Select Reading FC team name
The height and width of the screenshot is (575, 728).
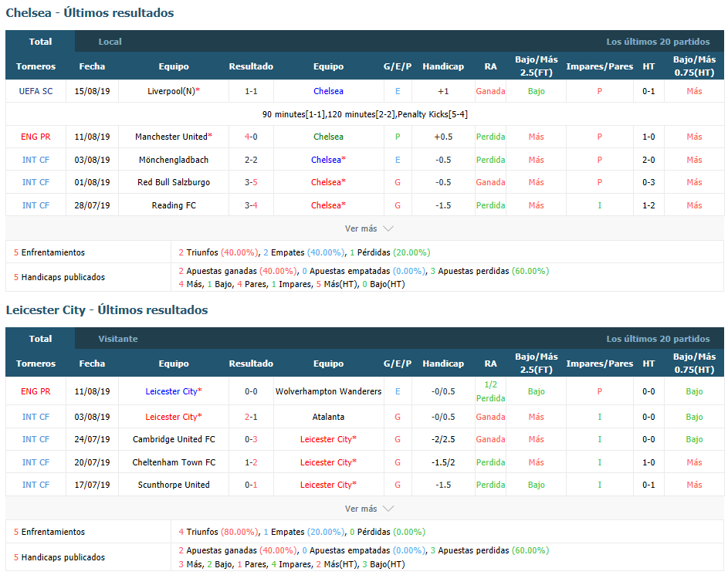(174, 205)
